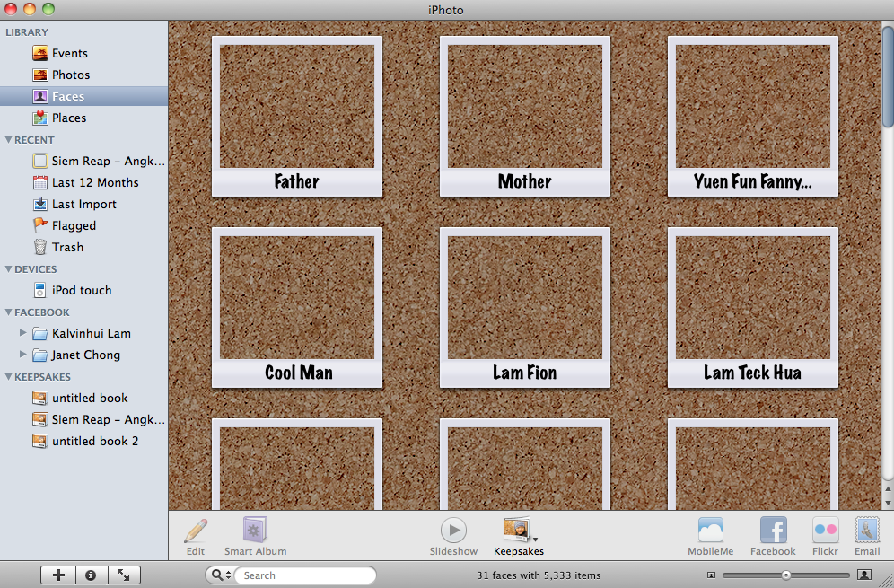
Task: Open the Places pin icon
Action: [39, 118]
